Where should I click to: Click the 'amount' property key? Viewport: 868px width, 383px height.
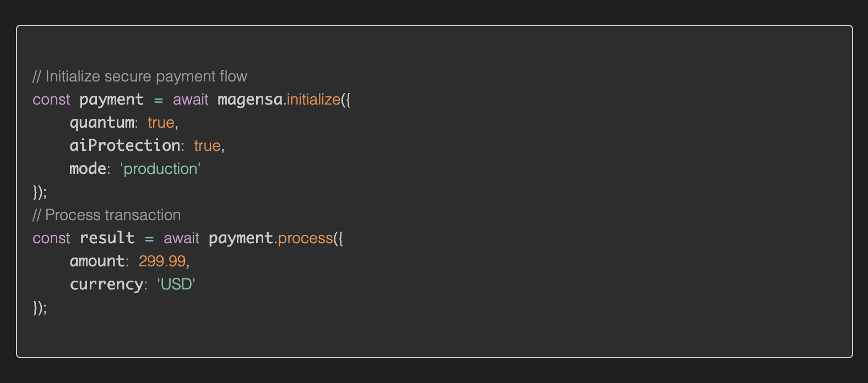click(97, 261)
